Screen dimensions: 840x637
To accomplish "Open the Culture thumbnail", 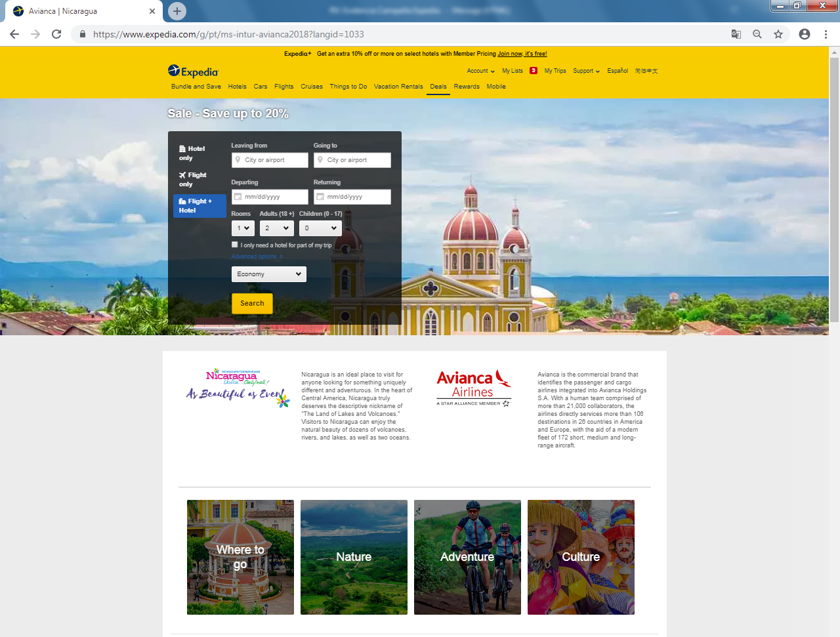I will tap(581, 557).
